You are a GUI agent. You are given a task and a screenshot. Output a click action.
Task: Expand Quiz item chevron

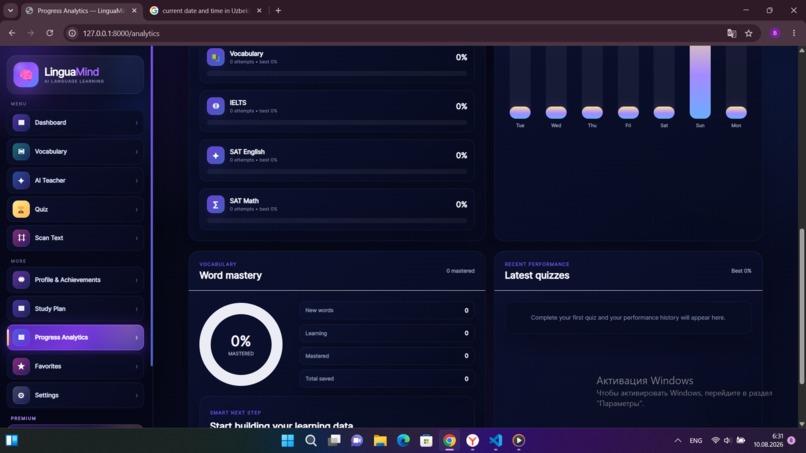click(x=136, y=209)
